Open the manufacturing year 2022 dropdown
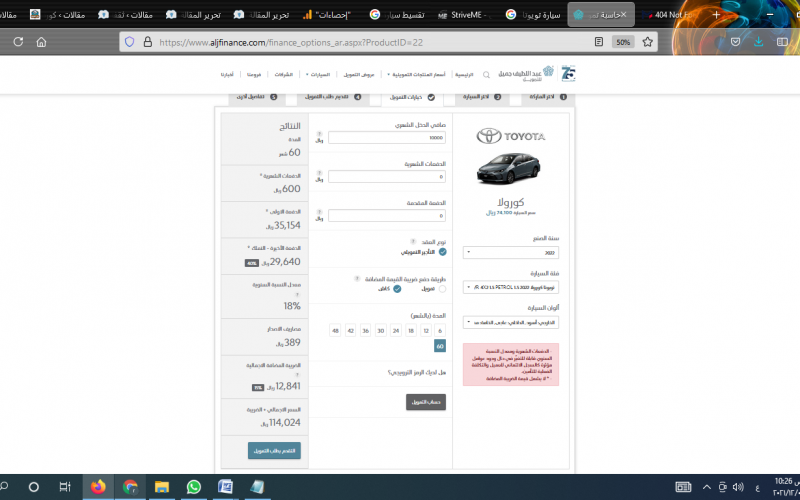800x500 pixels. 511,253
